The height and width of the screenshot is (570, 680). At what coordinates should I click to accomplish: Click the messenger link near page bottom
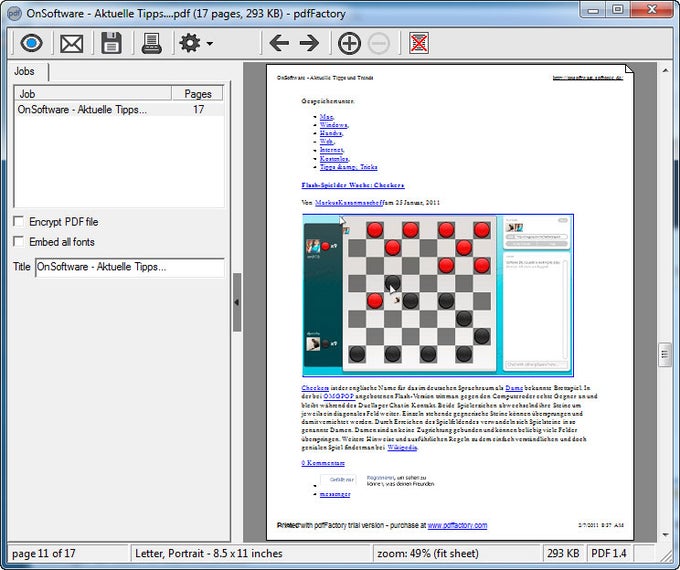coord(335,494)
